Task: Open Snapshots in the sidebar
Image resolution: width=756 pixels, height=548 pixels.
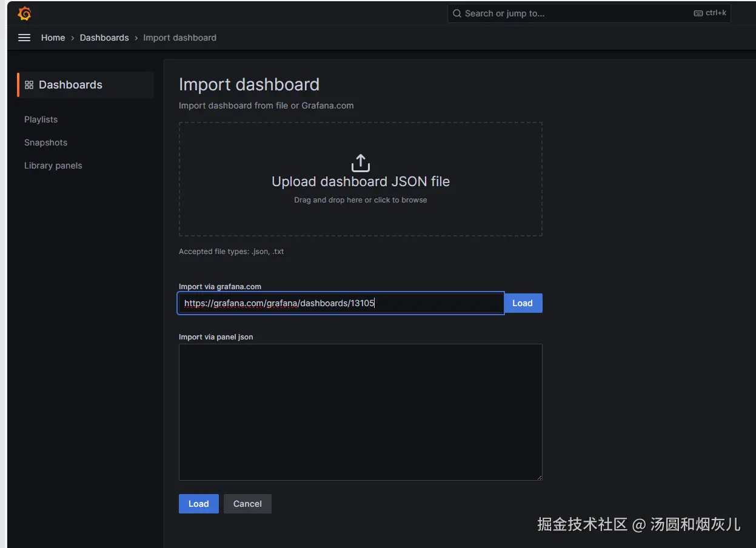Action: tap(45, 142)
